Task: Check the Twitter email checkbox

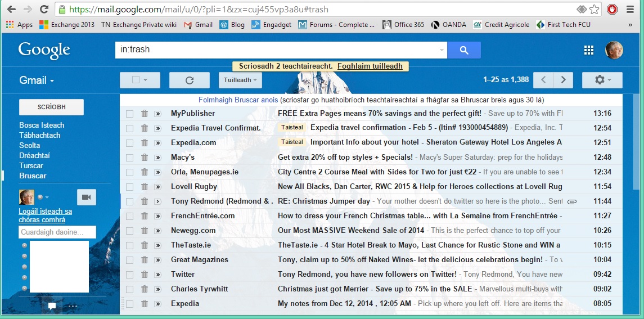Action: click(130, 275)
